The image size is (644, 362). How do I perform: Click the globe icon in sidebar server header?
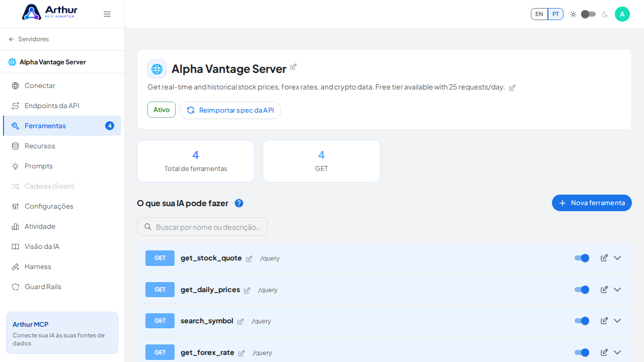coord(12,62)
